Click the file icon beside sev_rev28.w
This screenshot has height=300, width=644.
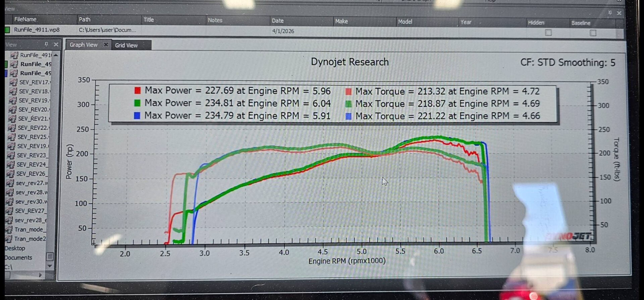coord(10,192)
